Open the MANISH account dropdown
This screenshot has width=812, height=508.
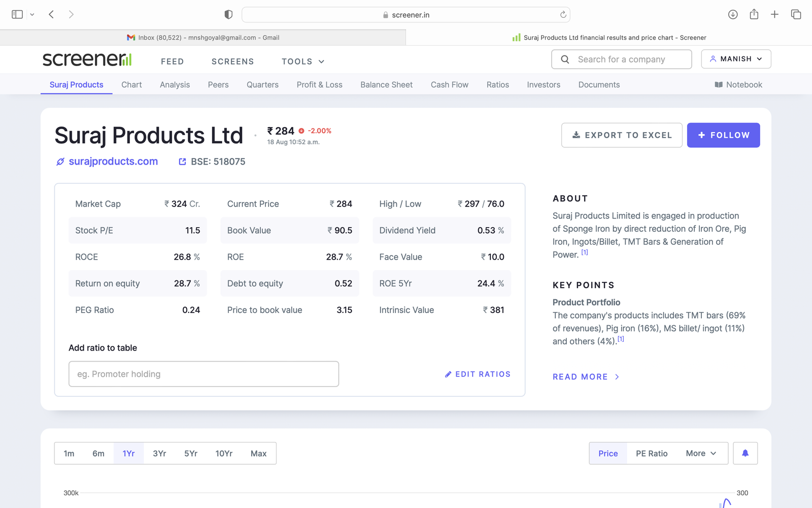[x=736, y=59]
